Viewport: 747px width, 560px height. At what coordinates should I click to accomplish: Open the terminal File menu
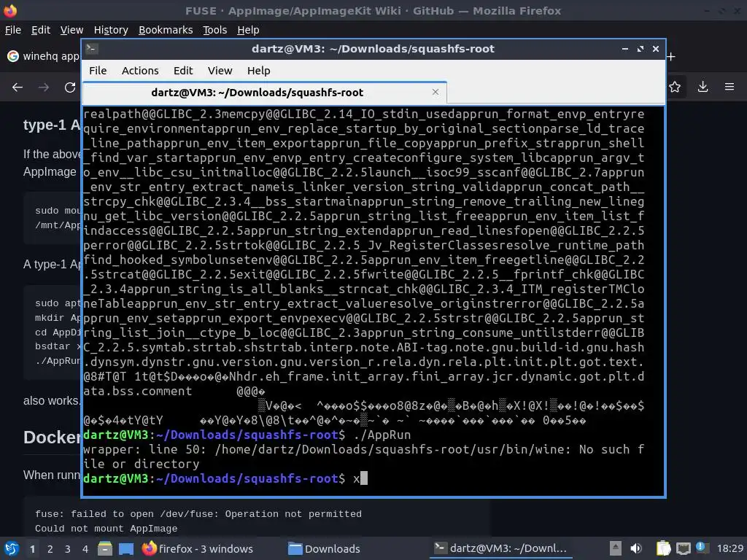tap(98, 71)
